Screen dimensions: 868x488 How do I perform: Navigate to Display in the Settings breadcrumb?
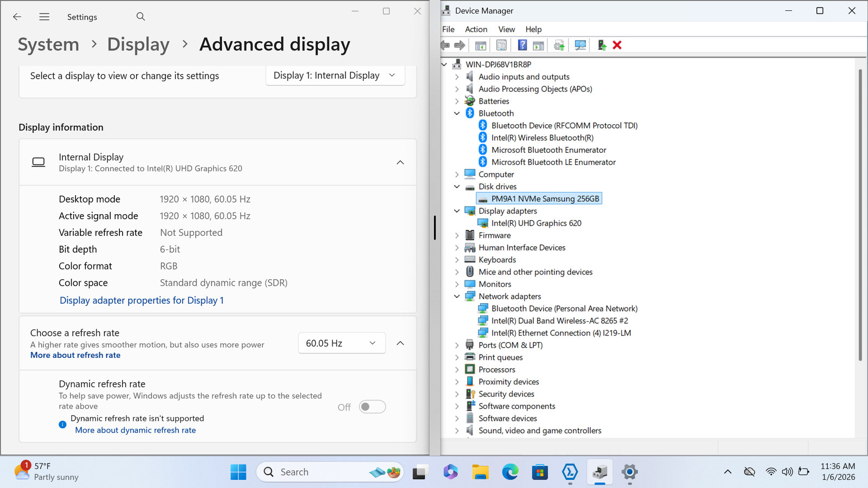(x=138, y=44)
